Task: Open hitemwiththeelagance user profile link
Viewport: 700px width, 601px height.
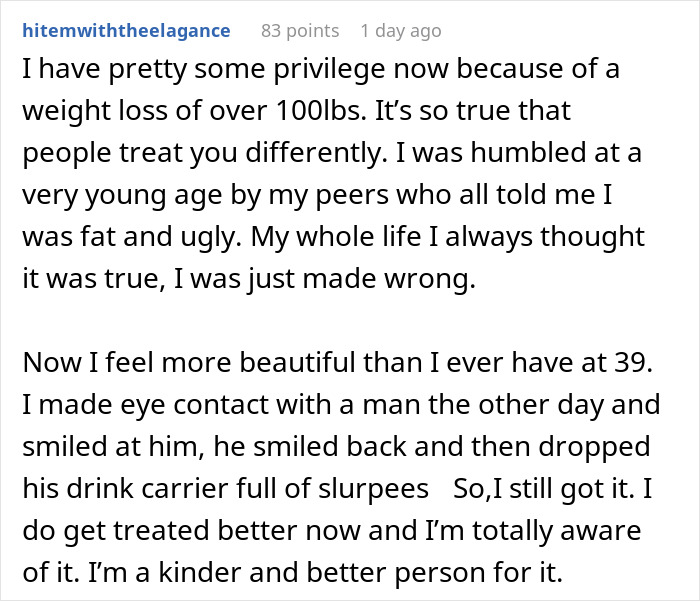Action: pos(126,31)
